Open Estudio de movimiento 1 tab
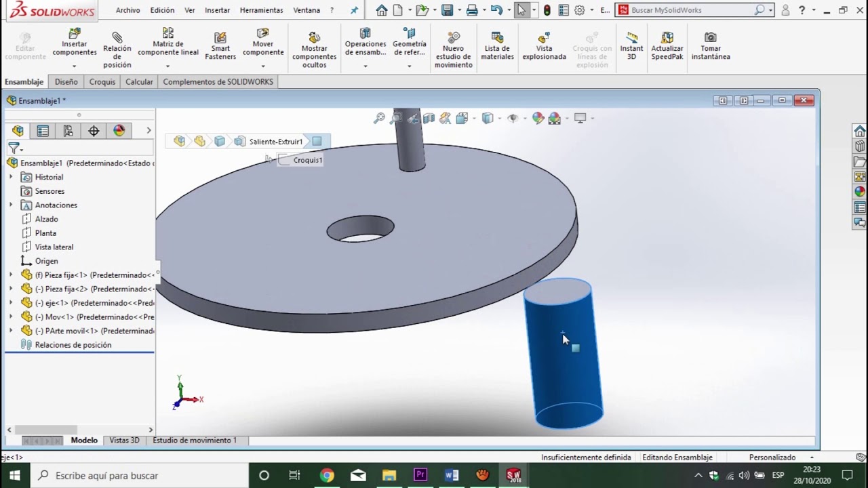868x488 pixels. point(195,440)
